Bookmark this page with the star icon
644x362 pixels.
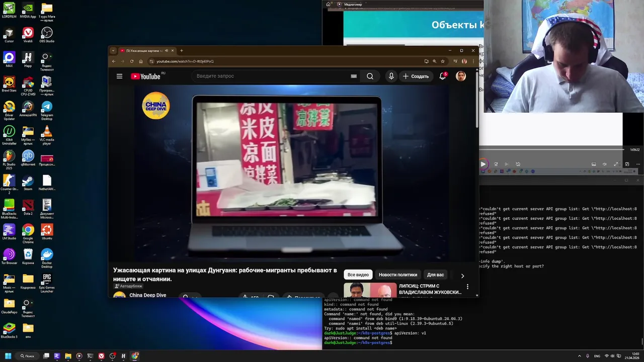[443, 61]
